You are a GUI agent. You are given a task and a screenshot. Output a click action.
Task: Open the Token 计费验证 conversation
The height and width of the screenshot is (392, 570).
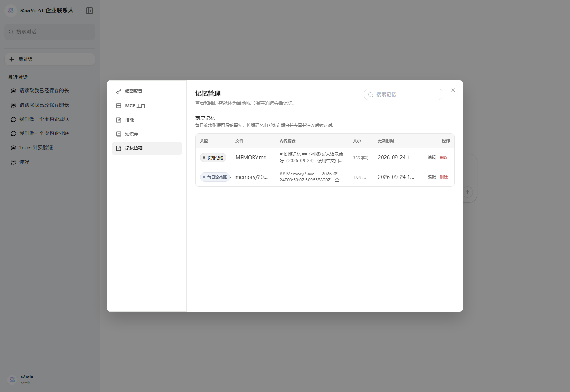click(50, 148)
